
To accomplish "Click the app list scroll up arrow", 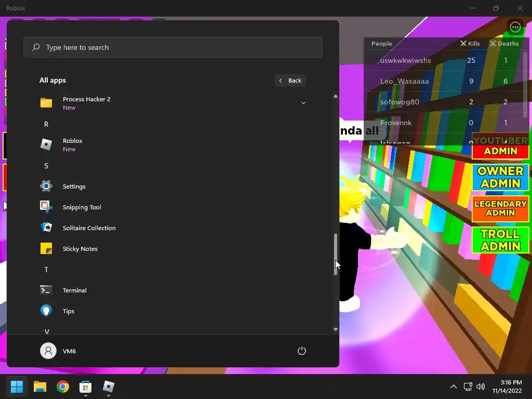I will coord(335,96).
